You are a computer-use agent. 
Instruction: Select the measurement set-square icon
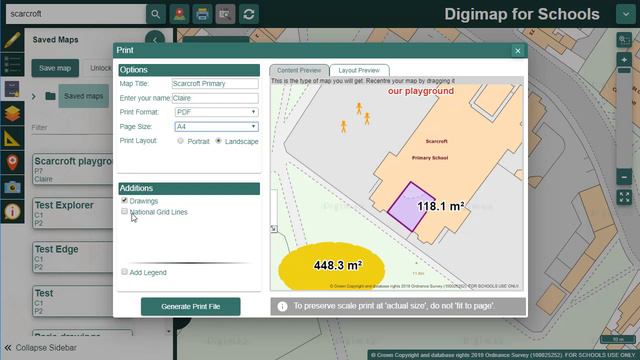click(12, 138)
